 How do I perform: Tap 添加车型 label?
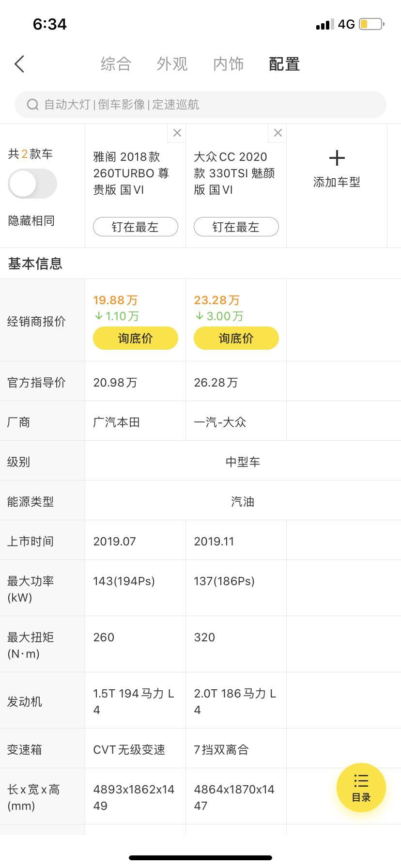click(337, 182)
